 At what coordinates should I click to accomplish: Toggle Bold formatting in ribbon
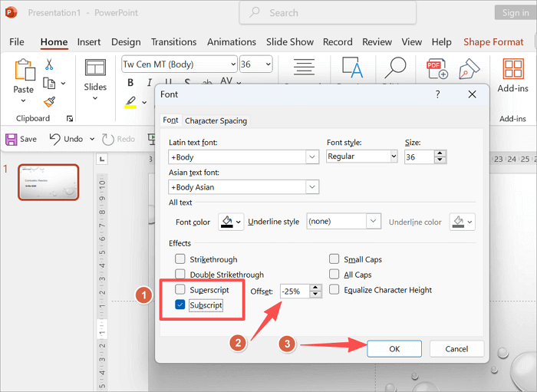[130, 83]
